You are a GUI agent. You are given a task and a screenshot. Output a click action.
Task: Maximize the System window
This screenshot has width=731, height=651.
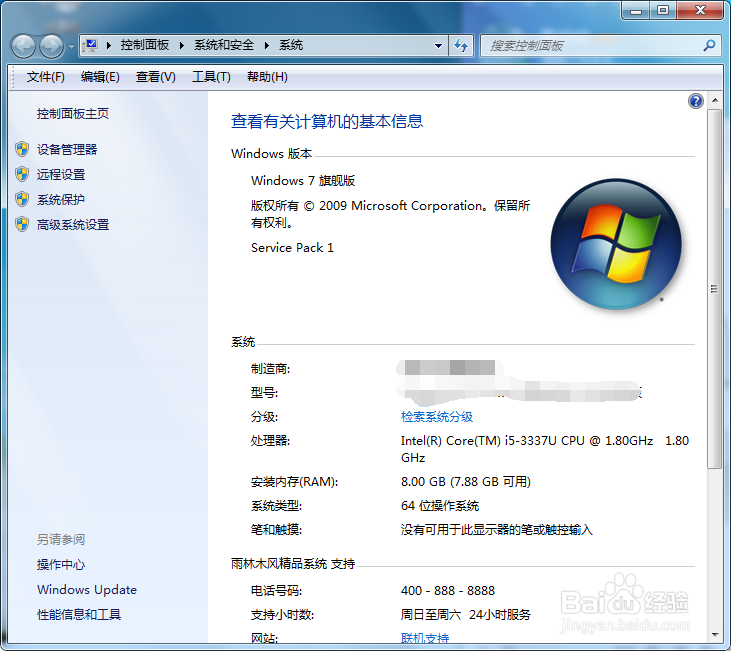[663, 11]
